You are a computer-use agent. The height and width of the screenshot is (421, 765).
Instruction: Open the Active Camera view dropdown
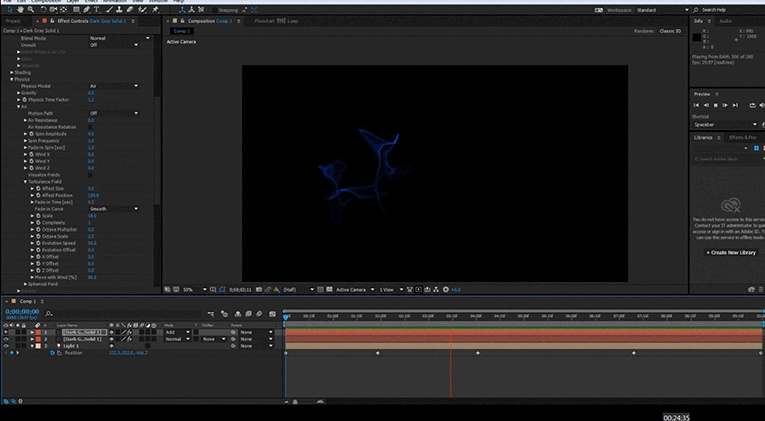pos(355,290)
